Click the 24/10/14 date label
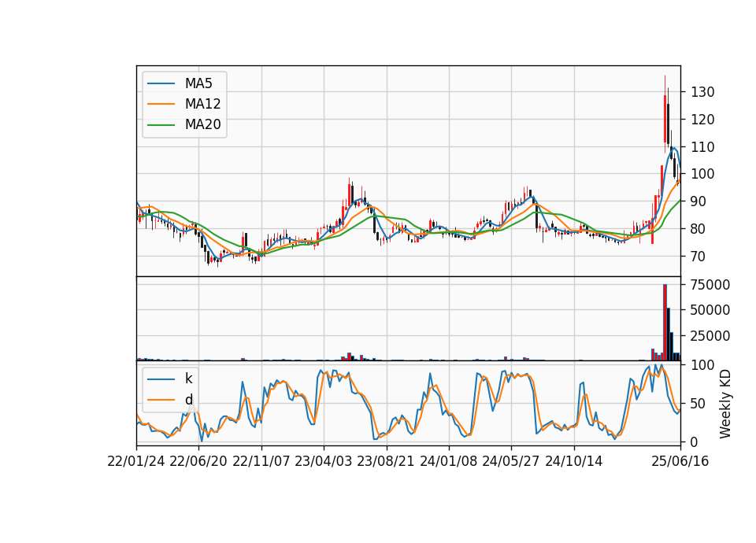756x543 pixels. coord(574,462)
